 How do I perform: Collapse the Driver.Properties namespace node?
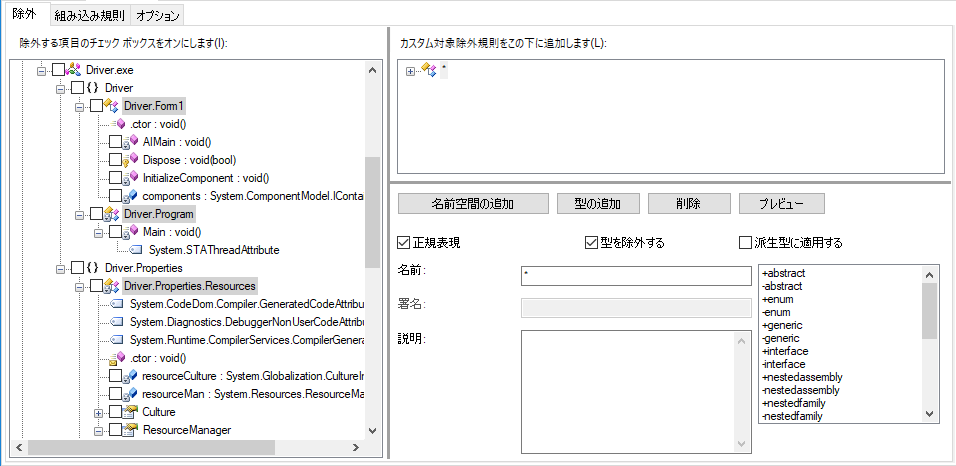coord(60,268)
